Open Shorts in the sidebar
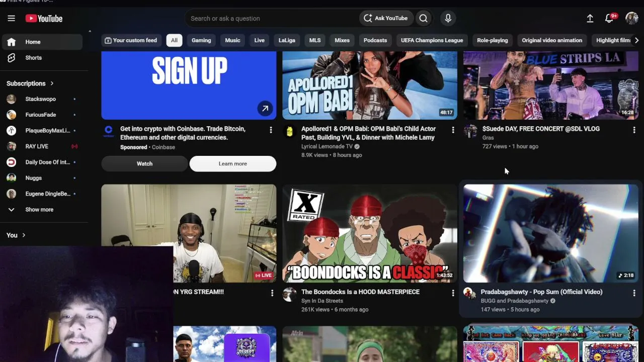 coord(41,58)
